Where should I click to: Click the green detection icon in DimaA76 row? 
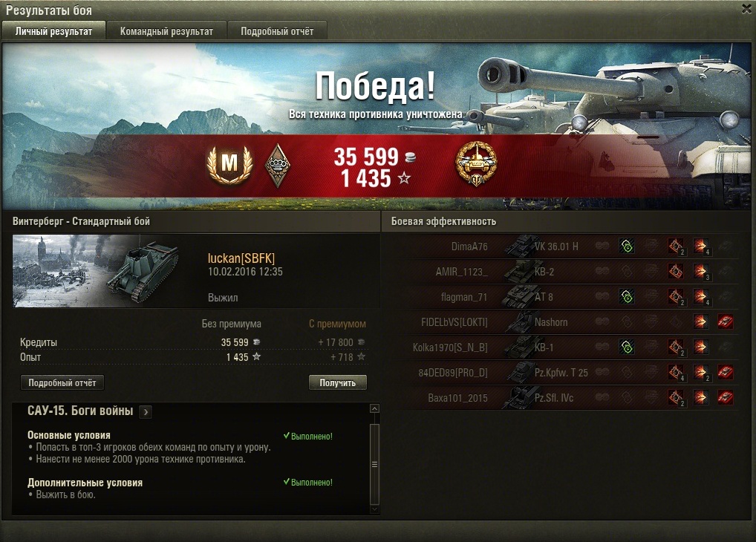click(x=627, y=246)
